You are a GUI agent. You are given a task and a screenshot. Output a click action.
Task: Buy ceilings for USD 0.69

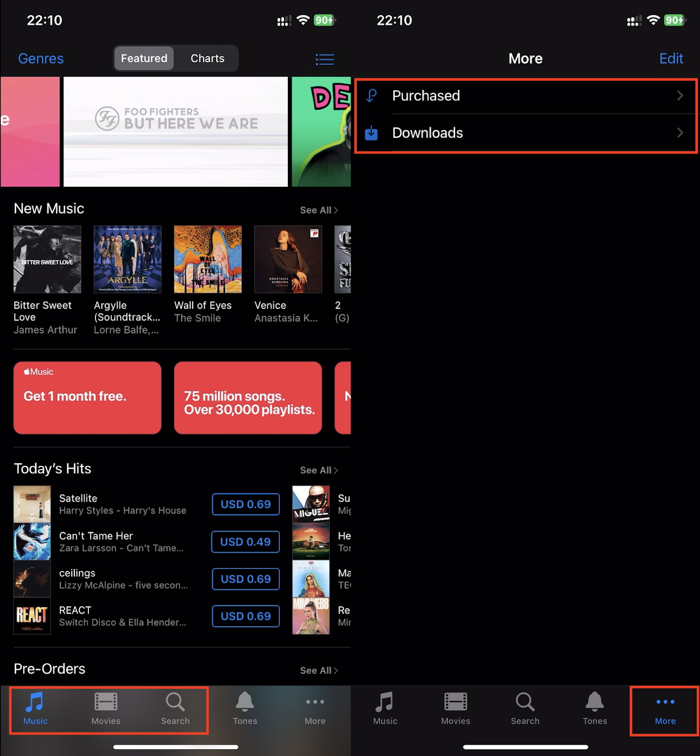tap(246, 579)
